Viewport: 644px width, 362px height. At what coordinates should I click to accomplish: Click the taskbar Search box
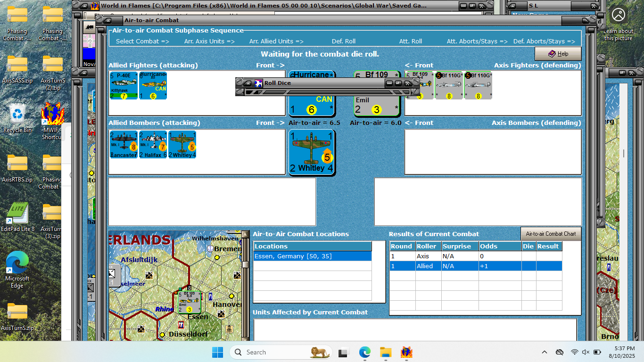pyautogui.click(x=281, y=352)
